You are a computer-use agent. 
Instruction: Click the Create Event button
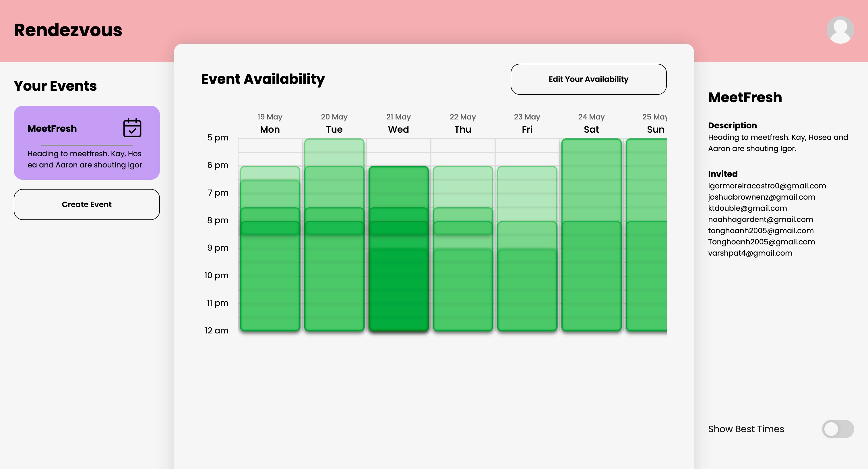point(87,204)
